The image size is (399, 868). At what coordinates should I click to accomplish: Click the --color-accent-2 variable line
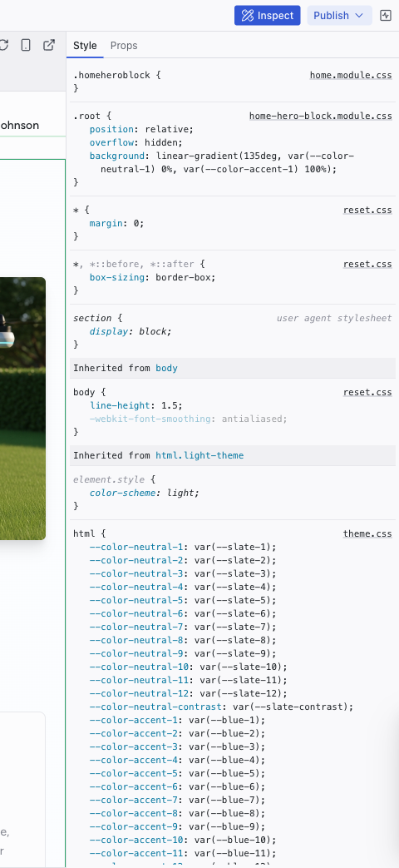177,733
